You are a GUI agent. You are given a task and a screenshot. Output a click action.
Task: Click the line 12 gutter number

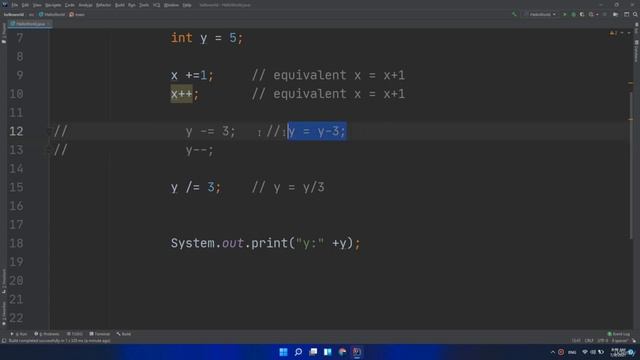coord(16,131)
